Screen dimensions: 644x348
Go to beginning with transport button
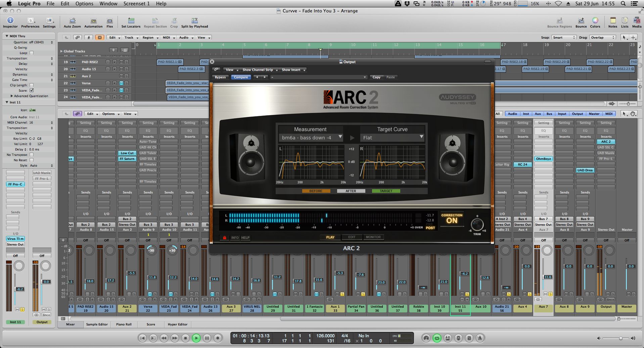[x=142, y=338]
